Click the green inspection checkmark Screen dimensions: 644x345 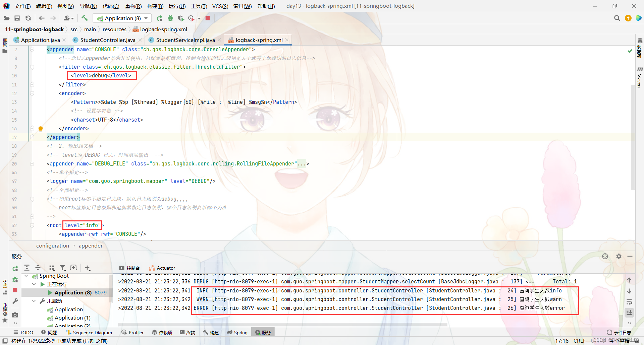tap(630, 51)
